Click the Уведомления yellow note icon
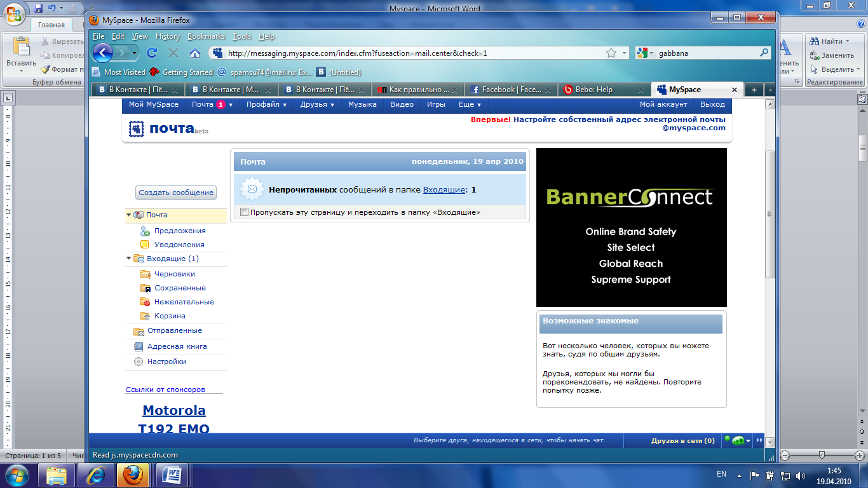 click(145, 245)
